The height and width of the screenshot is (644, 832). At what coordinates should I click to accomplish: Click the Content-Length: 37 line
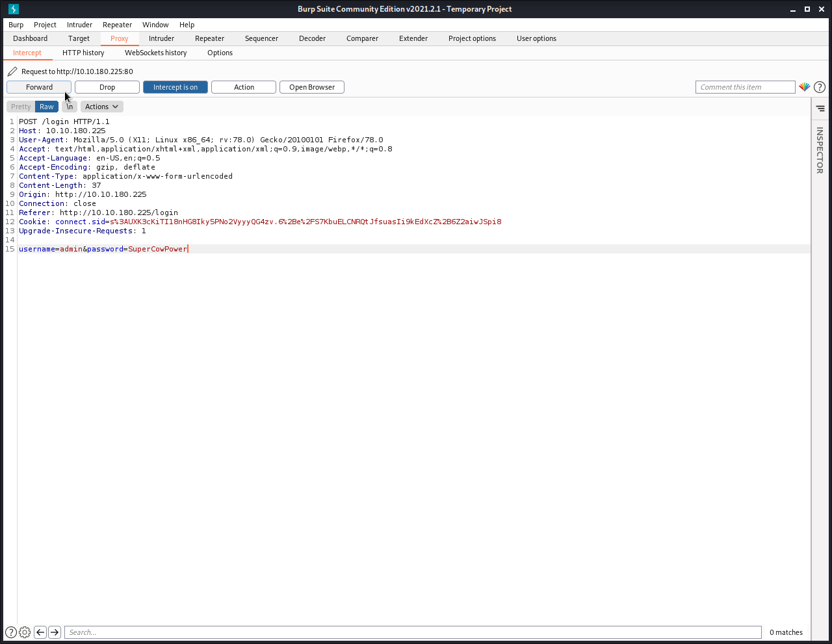click(60, 185)
